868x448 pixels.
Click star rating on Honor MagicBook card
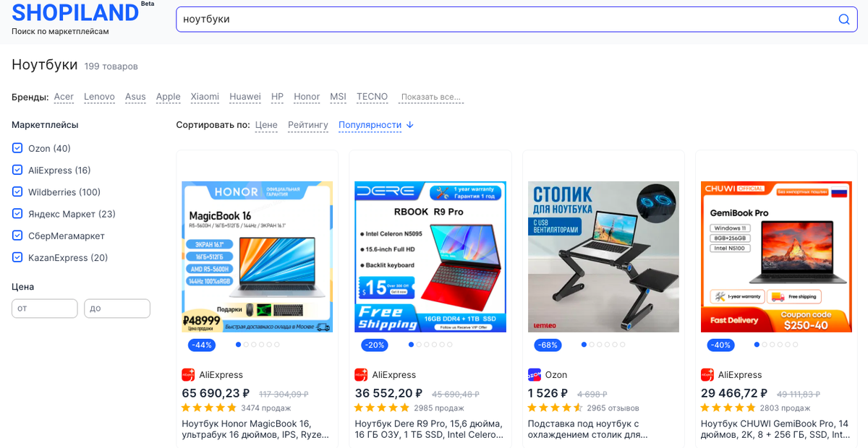pos(209,408)
